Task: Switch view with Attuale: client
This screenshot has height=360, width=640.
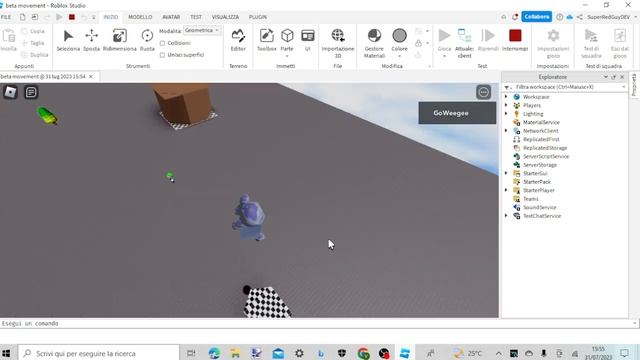Action: point(464,43)
